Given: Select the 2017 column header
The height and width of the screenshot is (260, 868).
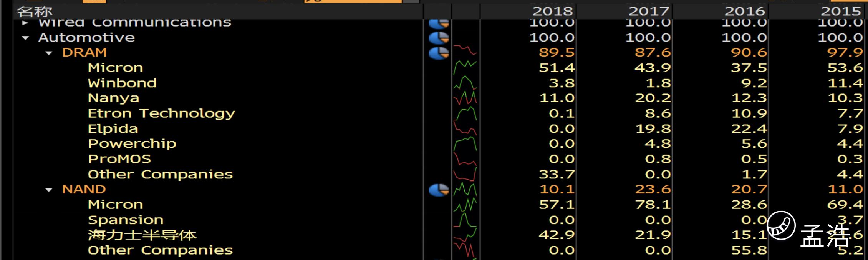Looking at the screenshot, I should click(x=649, y=12).
